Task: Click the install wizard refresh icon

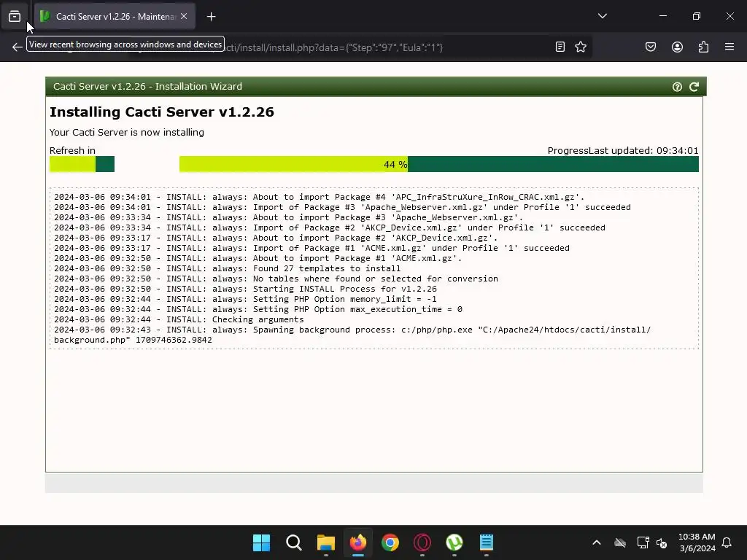Action: 694,87
